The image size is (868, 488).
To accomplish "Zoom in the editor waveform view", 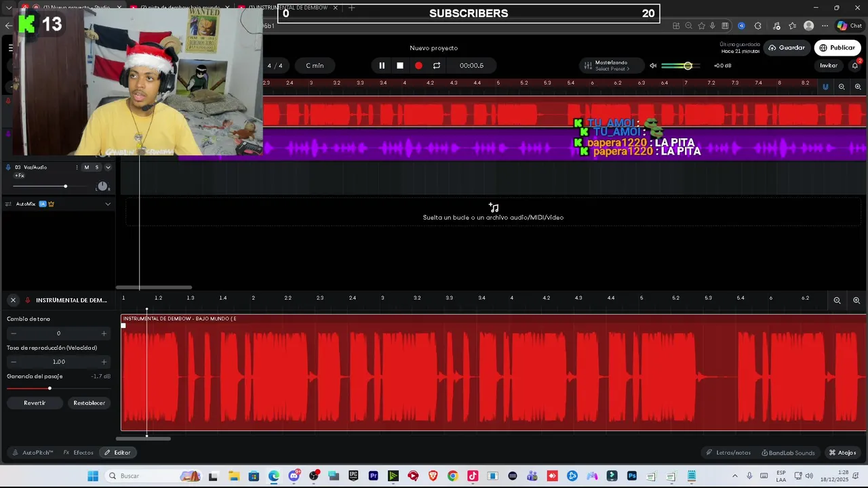I will point(856,300).
